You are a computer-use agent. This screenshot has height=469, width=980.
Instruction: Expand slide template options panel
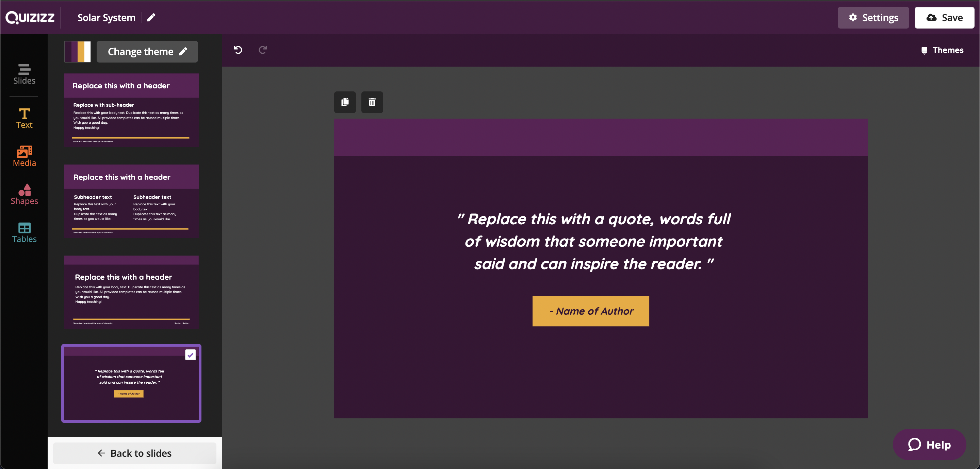pyautogui.click(x=25, y=73)
